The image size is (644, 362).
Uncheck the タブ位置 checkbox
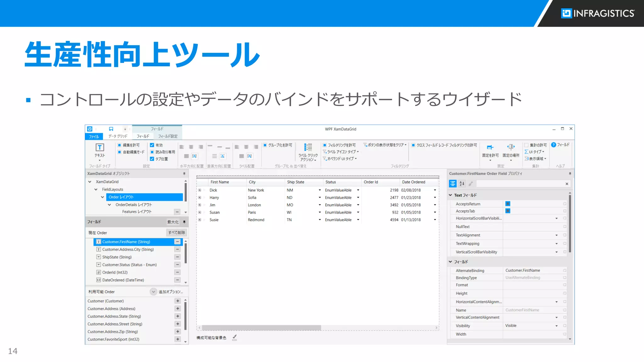(x=152, y=159)
